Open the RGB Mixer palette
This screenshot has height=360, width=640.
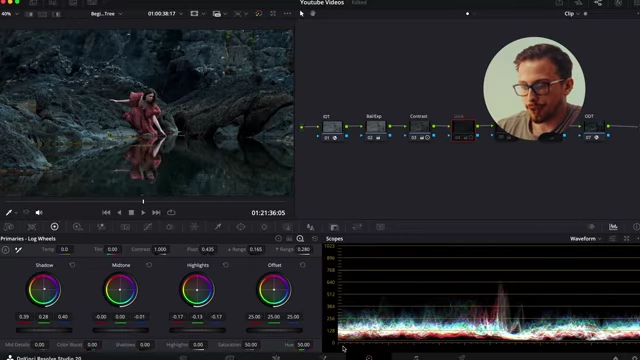point(101,227)
